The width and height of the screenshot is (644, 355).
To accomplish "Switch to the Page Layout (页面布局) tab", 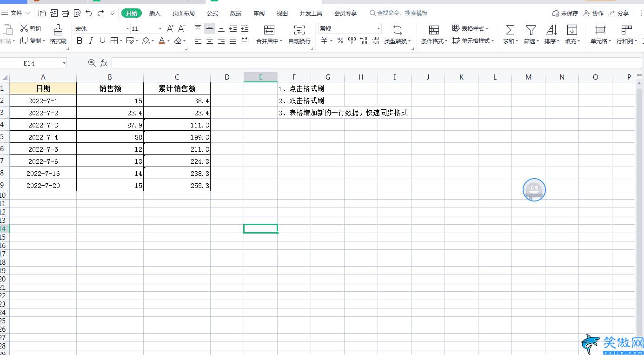I will coord(184,13).
